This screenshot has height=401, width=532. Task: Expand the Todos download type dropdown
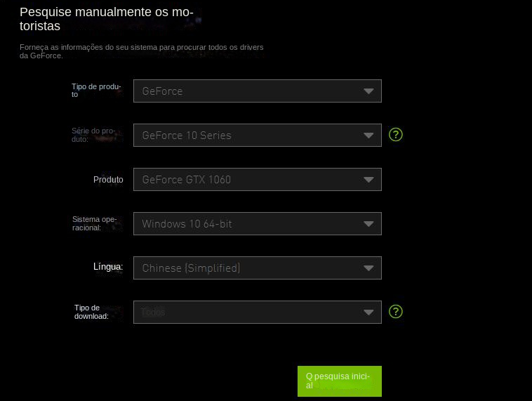pos(257,312)
